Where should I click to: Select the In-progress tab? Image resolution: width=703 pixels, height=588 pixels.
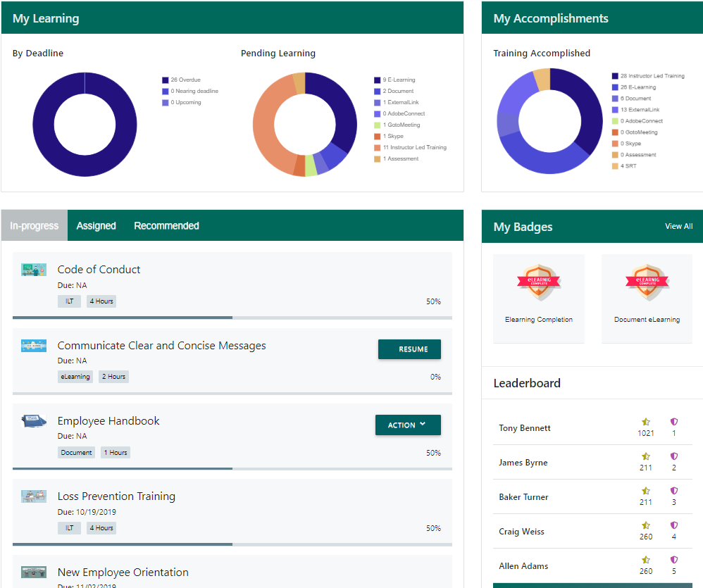click(35, 226)
